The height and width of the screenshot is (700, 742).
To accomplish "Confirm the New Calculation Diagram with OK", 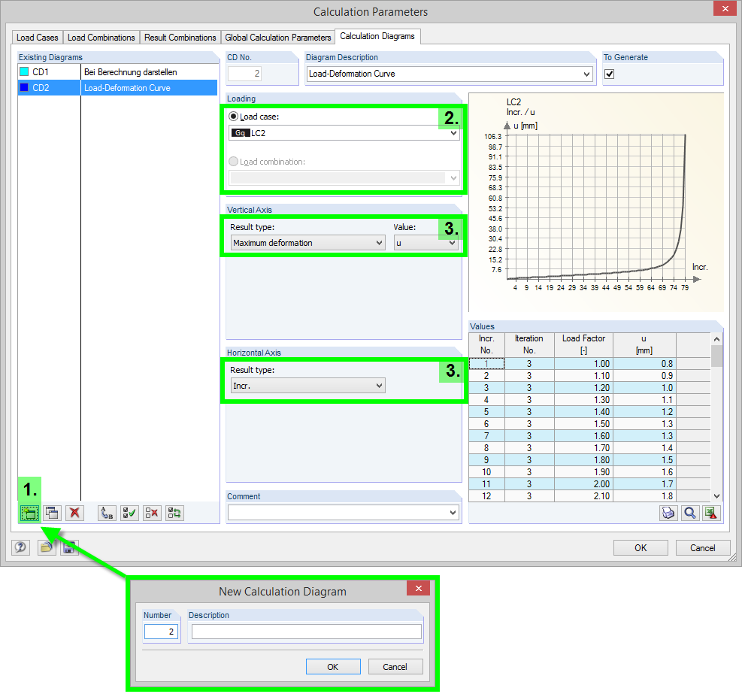I will (332, 666).
